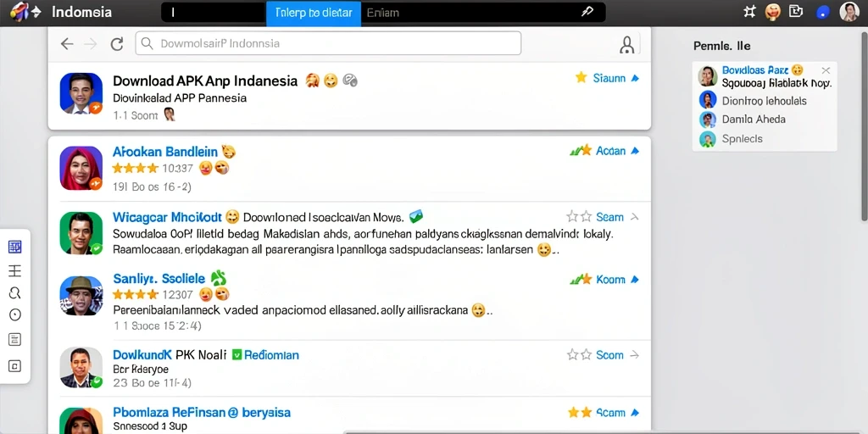The image size is (868, 434).
Task: Open 'Sanliyr. Ssoliele' hat man thumbnail
Action: point(81,296)
